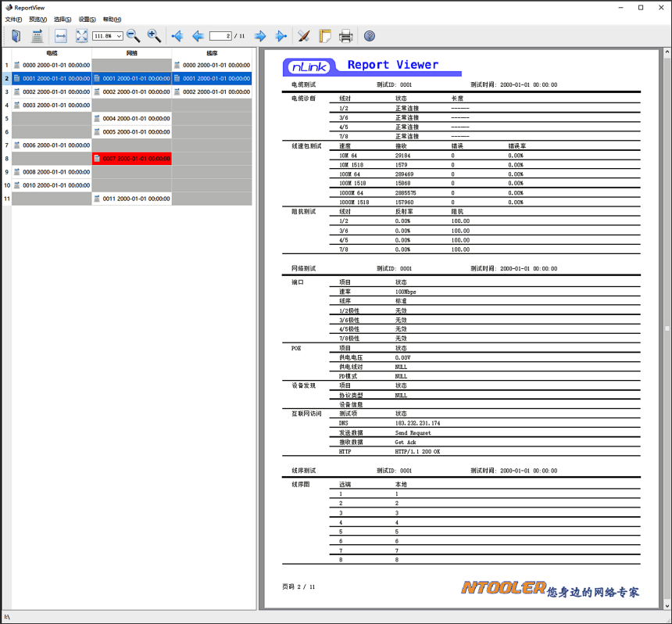Image resolution: width=672 pixels, height=624 pixels.
Task: Select the 0003 cable report in row 4
Action: tap(52, 106)
